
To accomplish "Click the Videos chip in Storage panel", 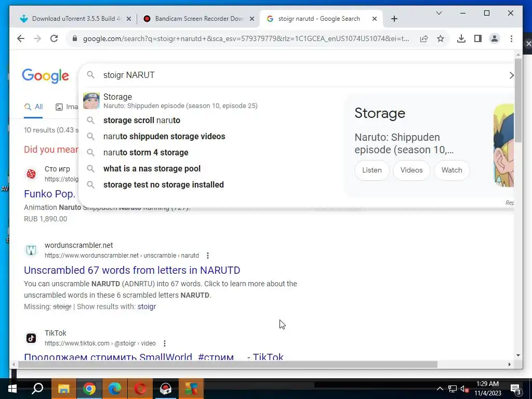I will pos(411,170).
